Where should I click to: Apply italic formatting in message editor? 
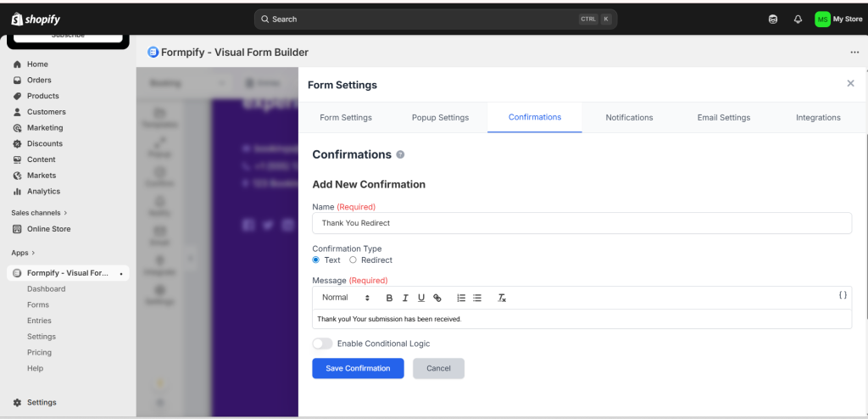405,298
